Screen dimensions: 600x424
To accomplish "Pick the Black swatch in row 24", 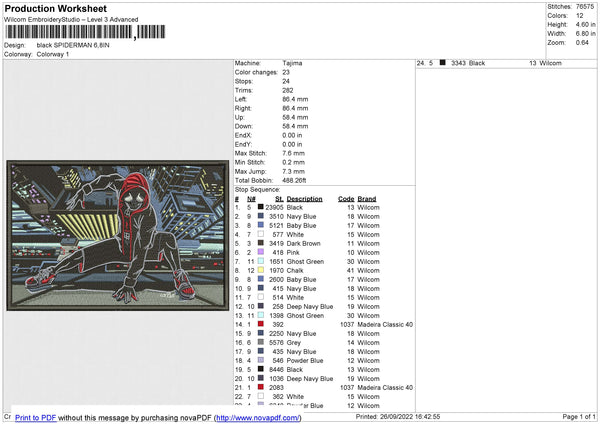I will click(442, 63).
